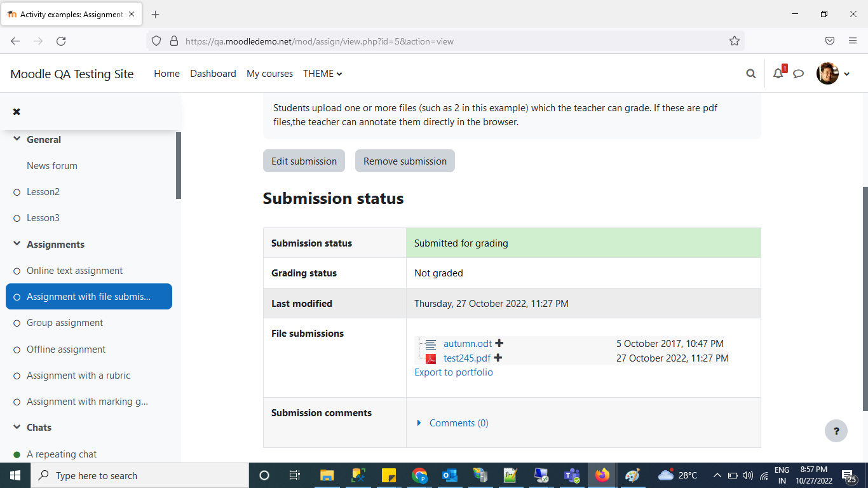Open the Sticky Notes taskbar icon
This screenshot has height=488, width=868.
tap(388, 475)
